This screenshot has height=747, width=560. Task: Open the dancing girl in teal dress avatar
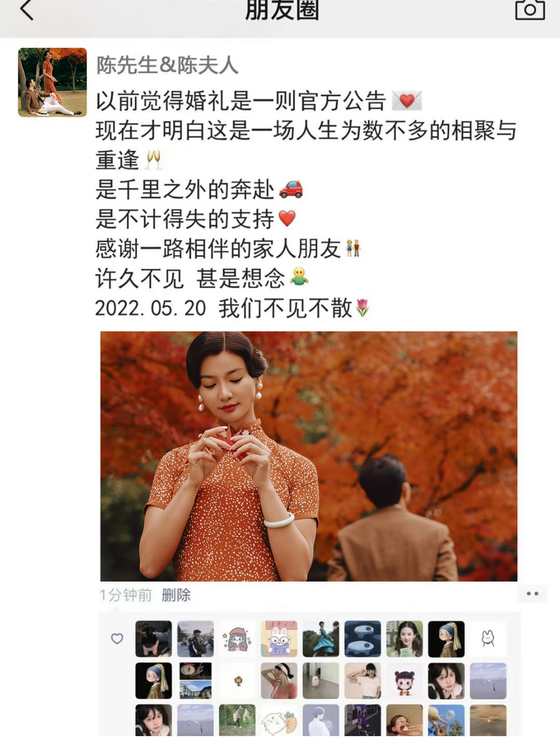coord(321,639)
